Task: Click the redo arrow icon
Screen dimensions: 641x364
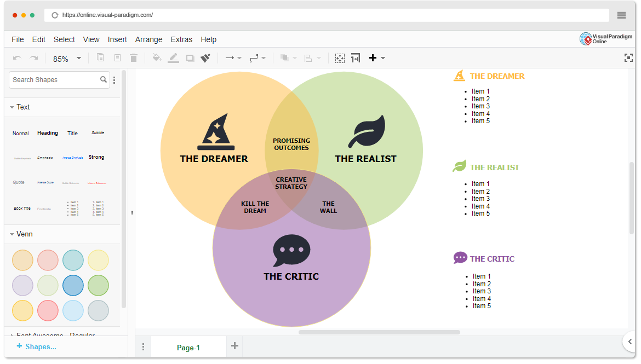Action: point(34,58)
